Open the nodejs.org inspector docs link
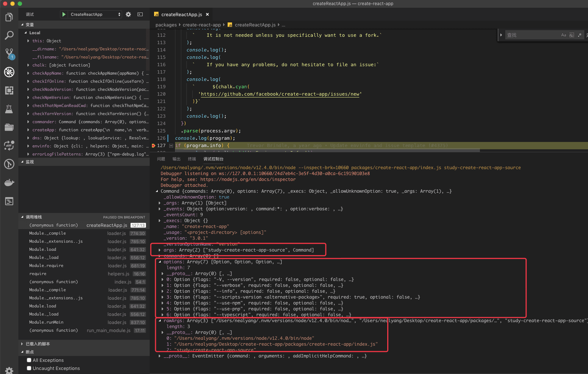Image resolution: width=588 pixels, height=374 pixels. click(247, 179)
